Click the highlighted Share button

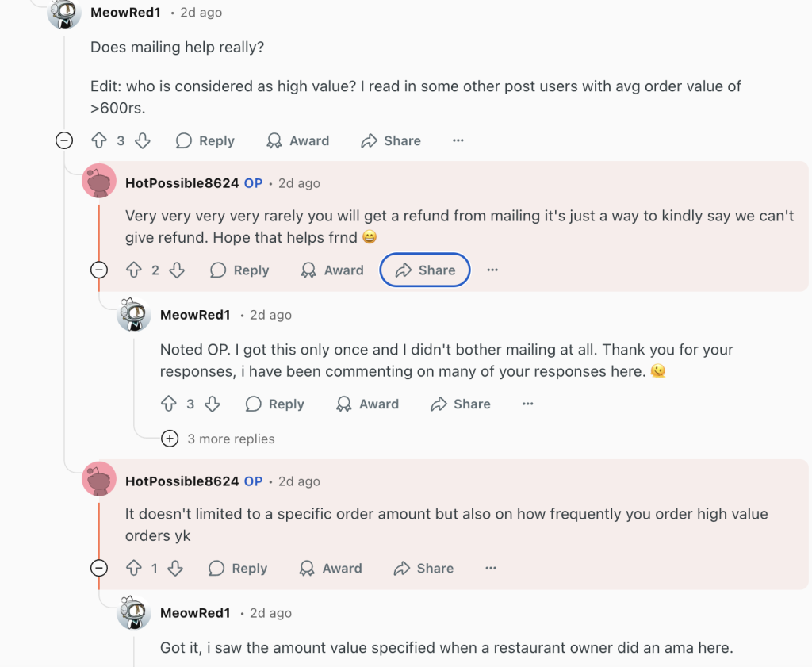pos(425,270)
